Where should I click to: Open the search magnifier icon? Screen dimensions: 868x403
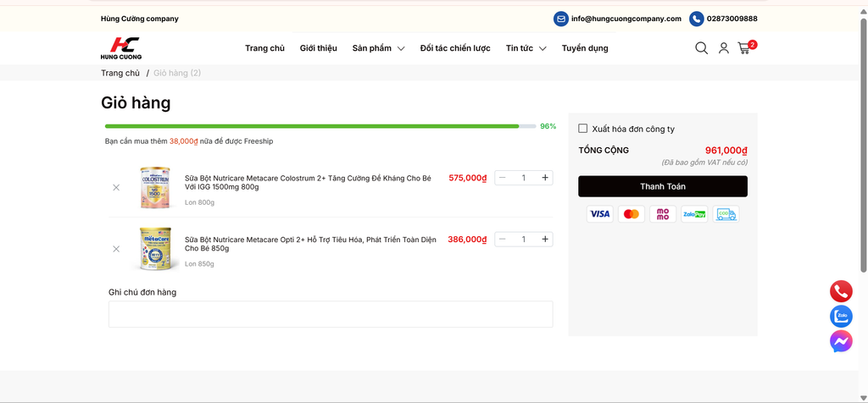(x=701, y=48)
